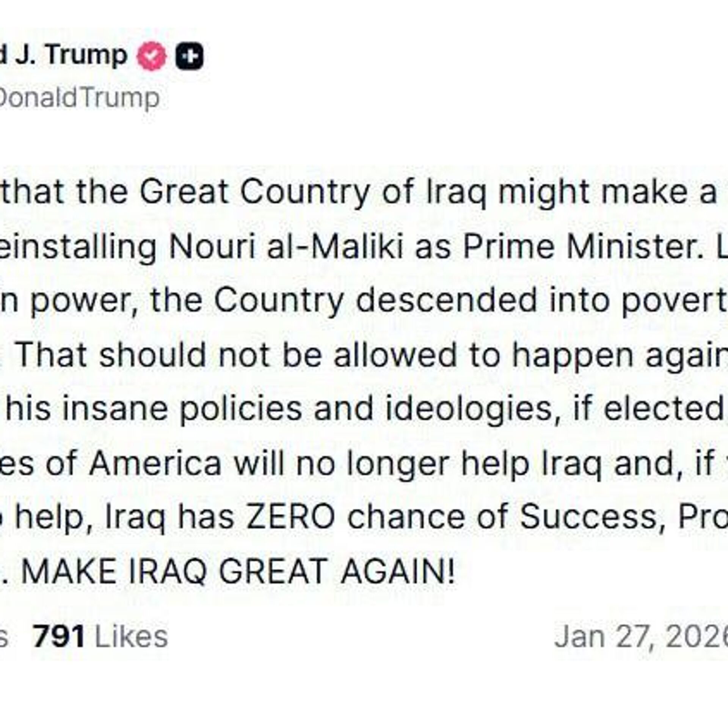Click the black plus badge icon
This screenshot has width=728, height=726.
click(189, 56)
